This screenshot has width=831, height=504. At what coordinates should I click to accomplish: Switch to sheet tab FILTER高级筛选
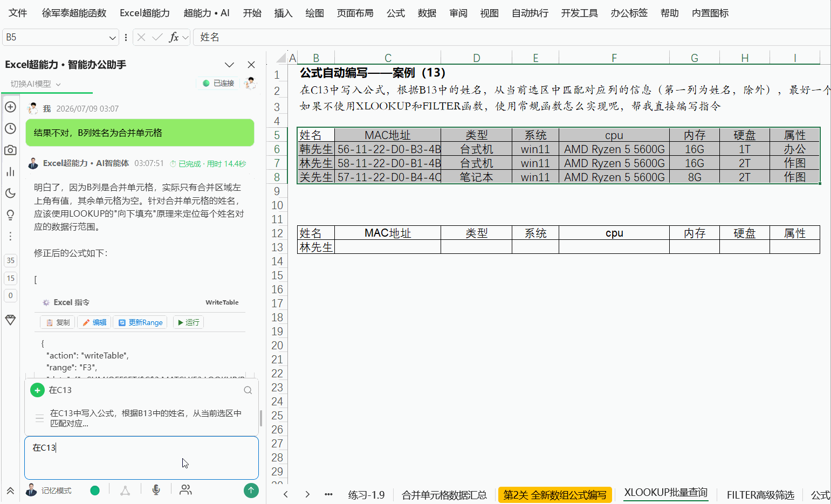coord(760,495)
